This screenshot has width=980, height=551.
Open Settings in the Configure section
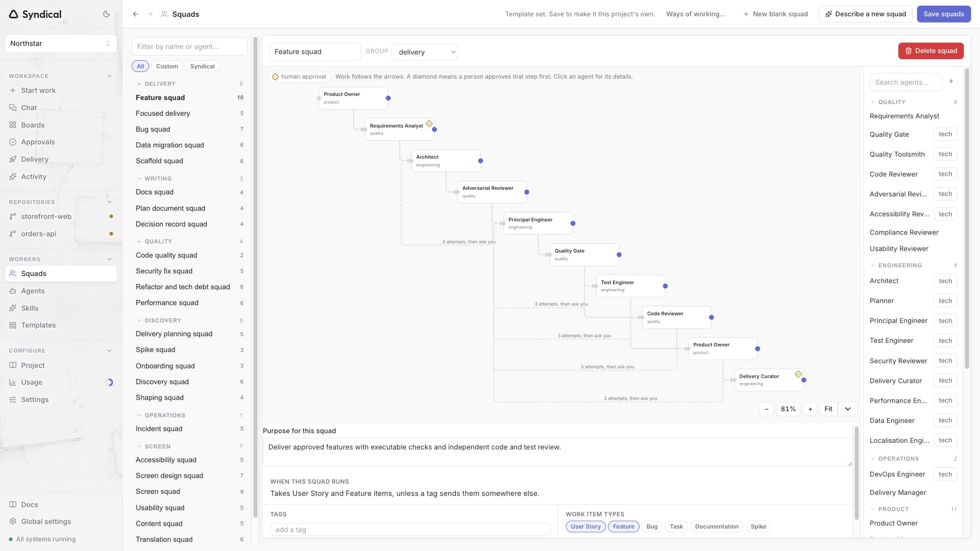pyautogui.click(x=61, y=399)
